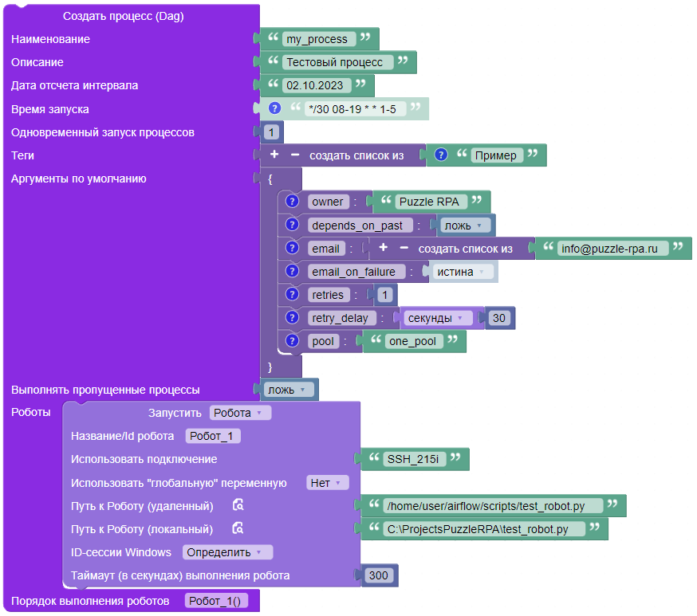This screenshot has height=616, width=697.
Task: Open help for the pool argument
Action: (x=292, y=340)
